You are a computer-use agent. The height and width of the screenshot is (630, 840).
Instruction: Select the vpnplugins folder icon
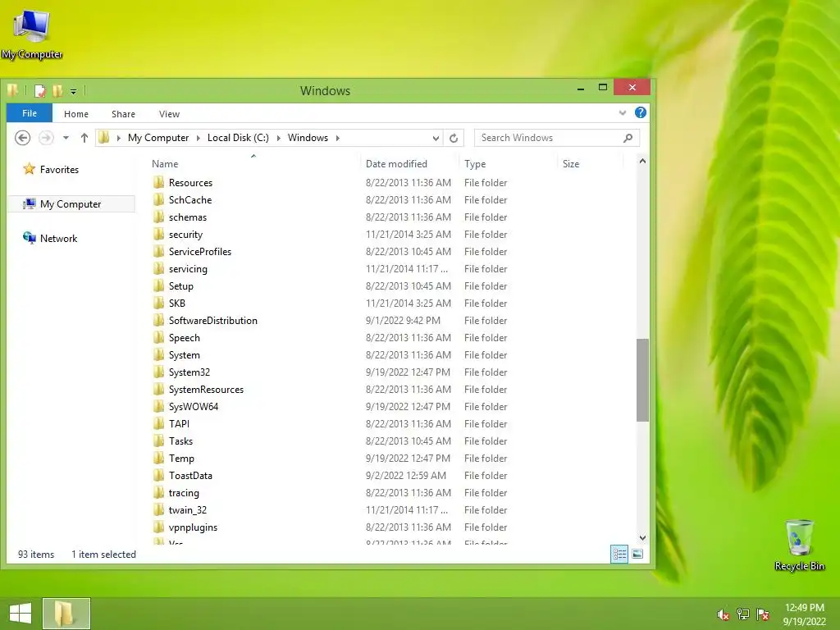click(158, 527)
